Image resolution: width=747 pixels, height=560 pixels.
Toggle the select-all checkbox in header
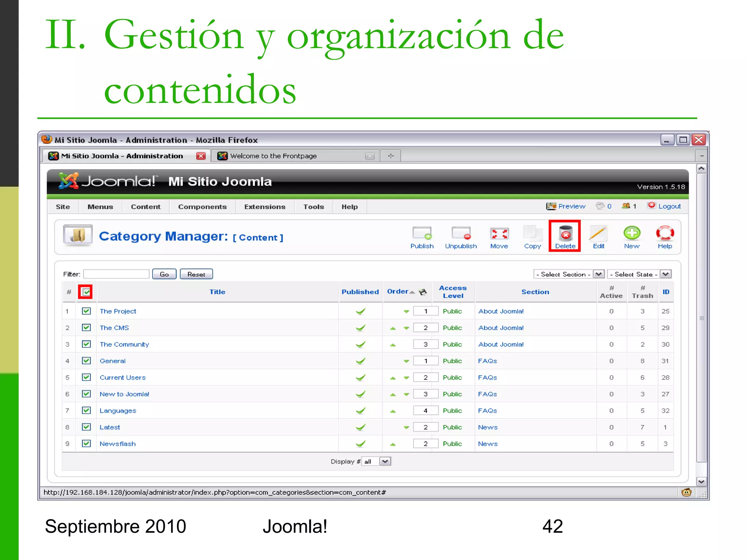86,292
